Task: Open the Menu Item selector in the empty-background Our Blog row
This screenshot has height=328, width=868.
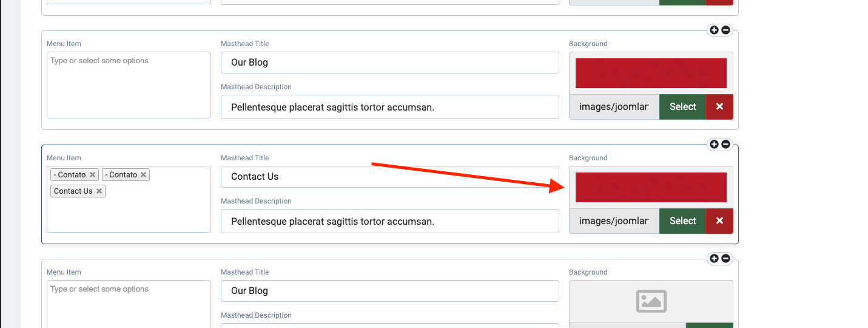Action: point(129,304)
